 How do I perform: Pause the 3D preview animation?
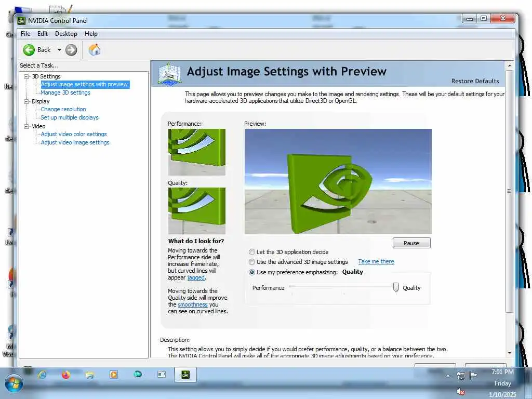[x=411, y=243]
